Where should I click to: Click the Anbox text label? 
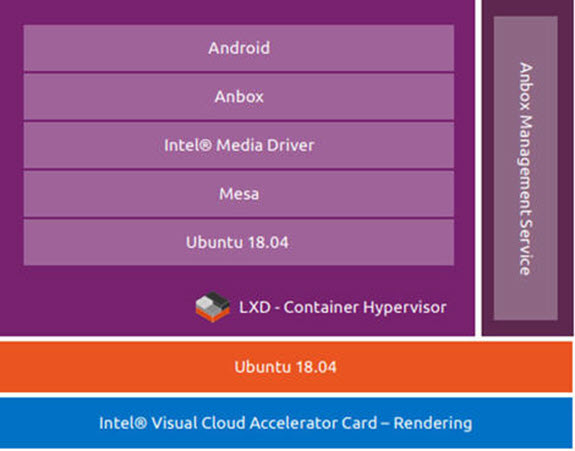pyautogui.click(x=239, y=97)
